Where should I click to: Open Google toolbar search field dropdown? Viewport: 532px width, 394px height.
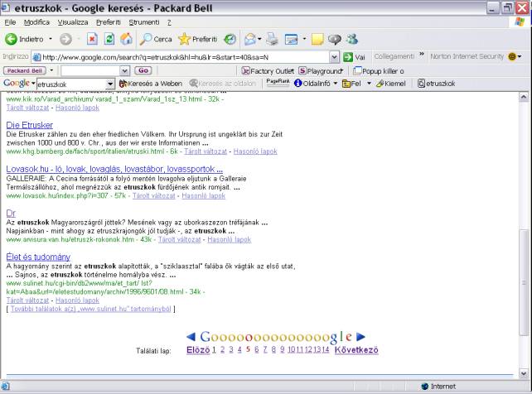pyautogui.click(x=110, y=84)
